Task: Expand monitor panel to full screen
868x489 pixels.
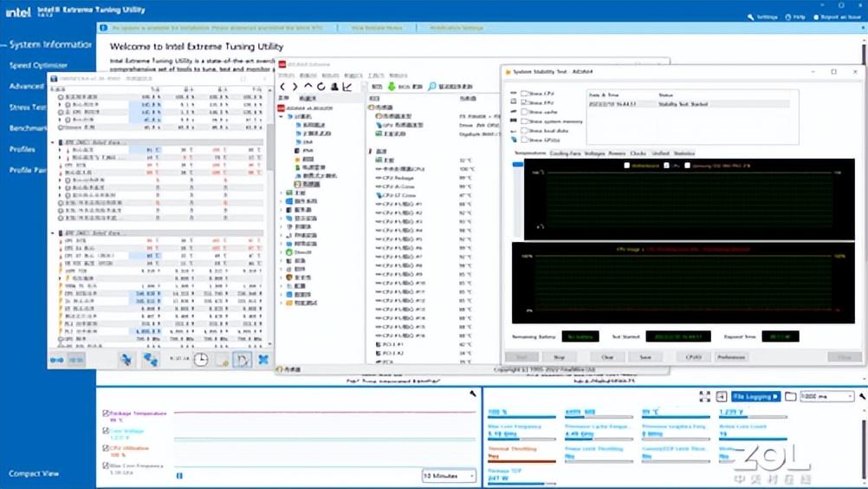Action: tap(704, 396)
